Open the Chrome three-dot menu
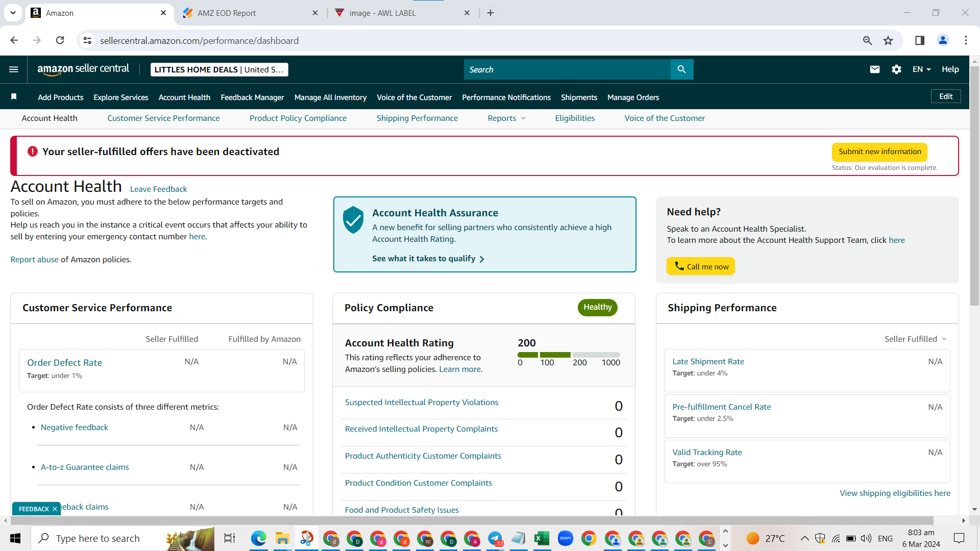 (x=966, y=40)
